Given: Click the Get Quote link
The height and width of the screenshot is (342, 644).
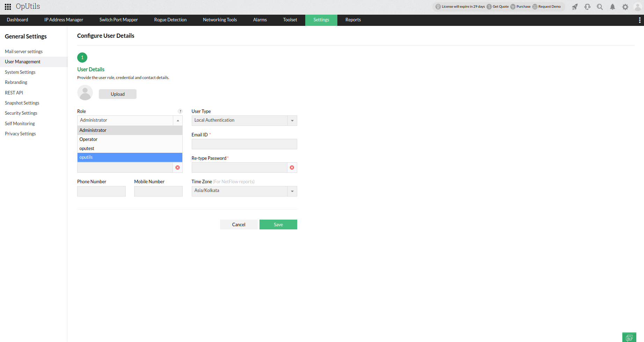Looking at the screenshot, I should coord(498,7).
